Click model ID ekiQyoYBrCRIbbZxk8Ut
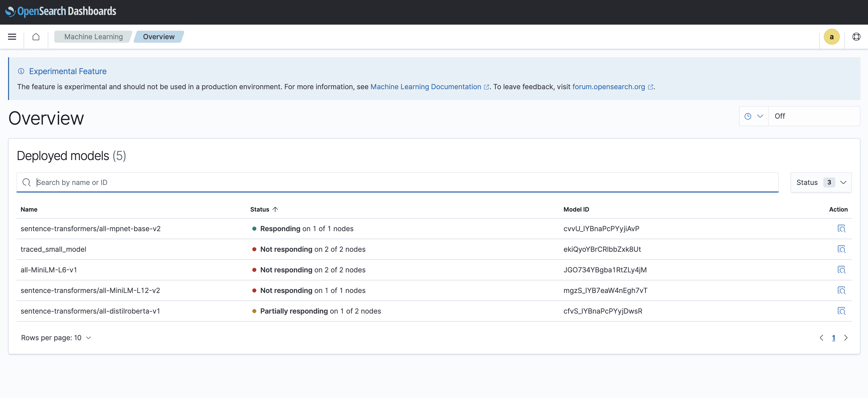868x398 pixels. tap(602, 249)
